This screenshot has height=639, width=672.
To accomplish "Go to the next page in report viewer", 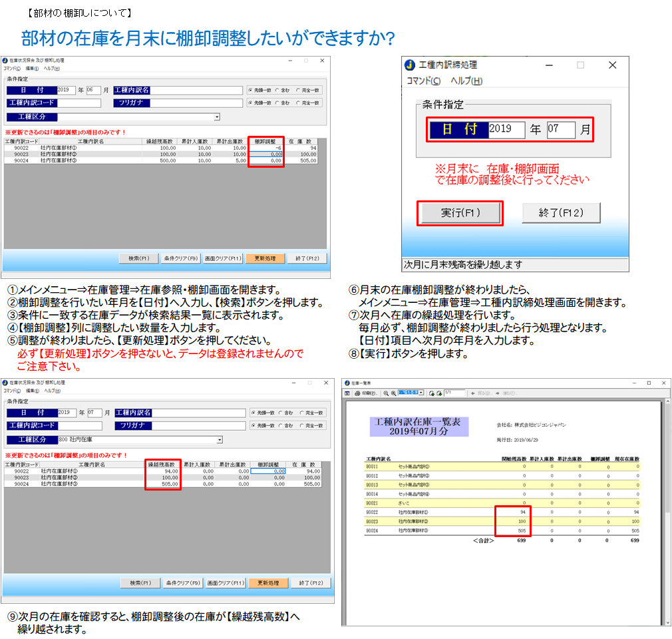I will coord(440,393).
